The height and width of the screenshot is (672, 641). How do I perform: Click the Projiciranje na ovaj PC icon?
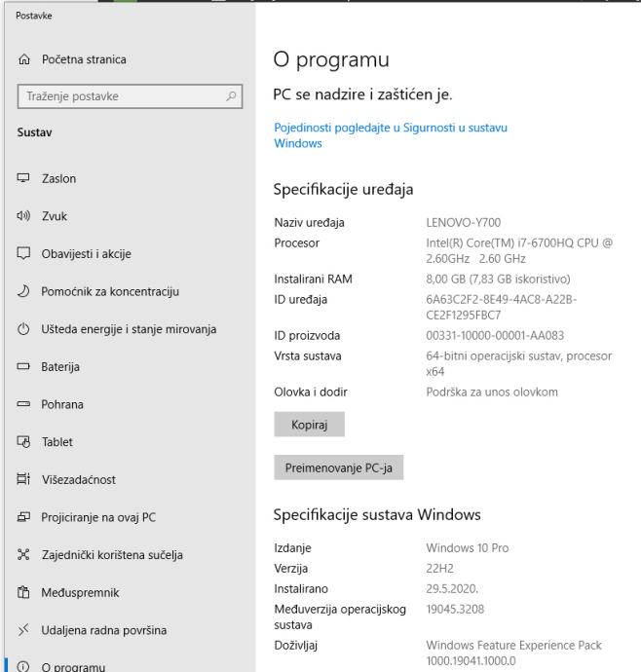23,517
